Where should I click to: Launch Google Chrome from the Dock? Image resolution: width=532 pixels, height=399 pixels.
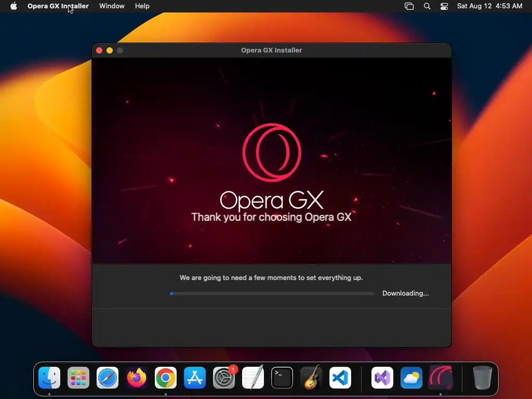tap(166, 378)
